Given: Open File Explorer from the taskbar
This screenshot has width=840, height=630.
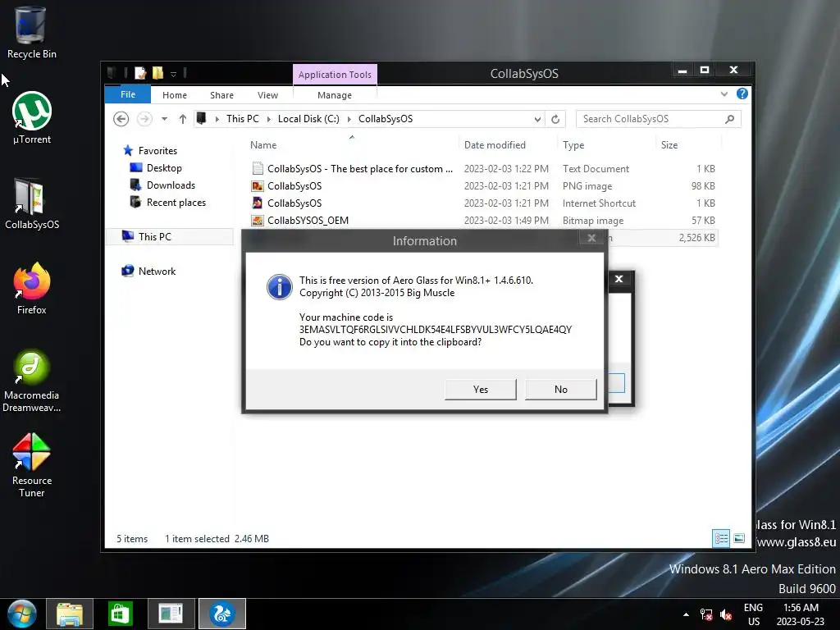Looking at the screenshot, I should tap(70, 614).
